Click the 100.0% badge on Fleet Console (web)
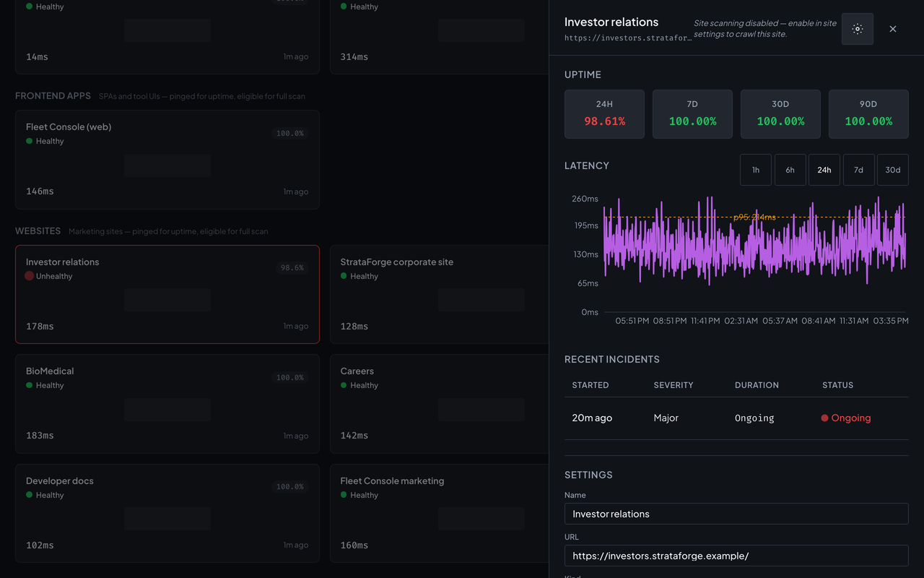Screen dimensions: 924x578 pyautogui.click(x=290, y=134)
